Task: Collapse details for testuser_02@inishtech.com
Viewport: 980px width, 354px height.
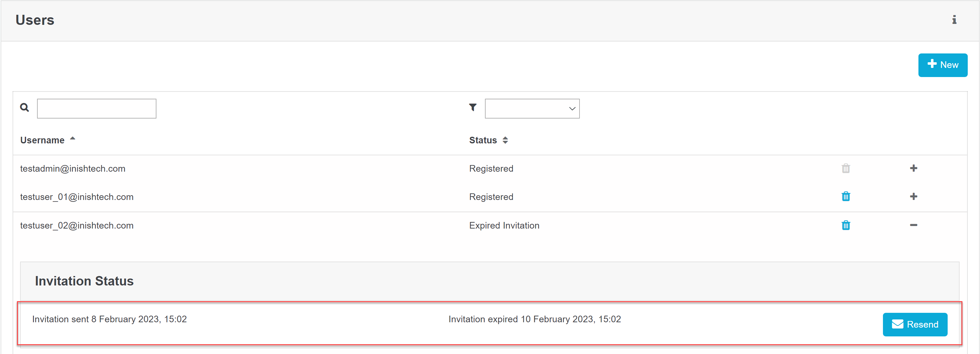Action: [x=914, y=225]
